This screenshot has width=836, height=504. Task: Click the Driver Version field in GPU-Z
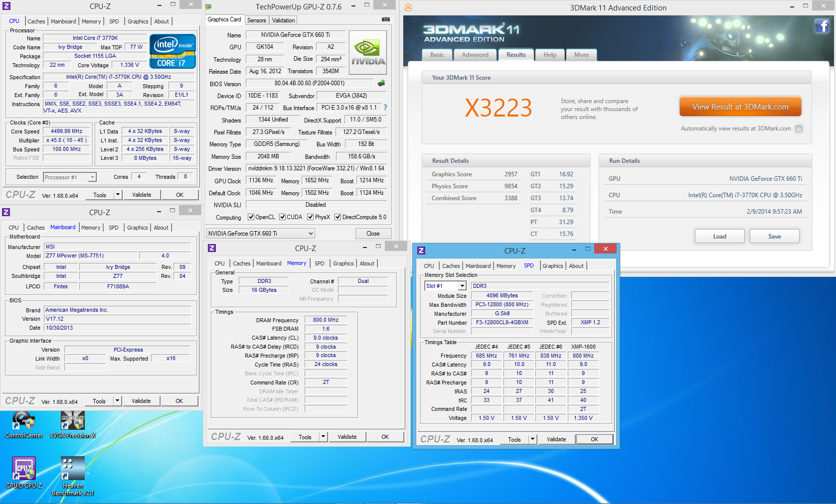[x=316, y=168]
